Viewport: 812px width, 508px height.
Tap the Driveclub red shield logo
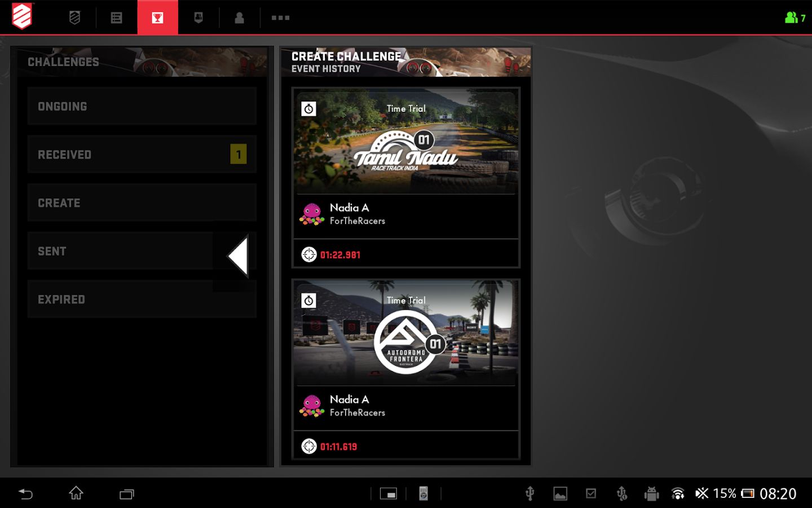click(x=22, y=16)
